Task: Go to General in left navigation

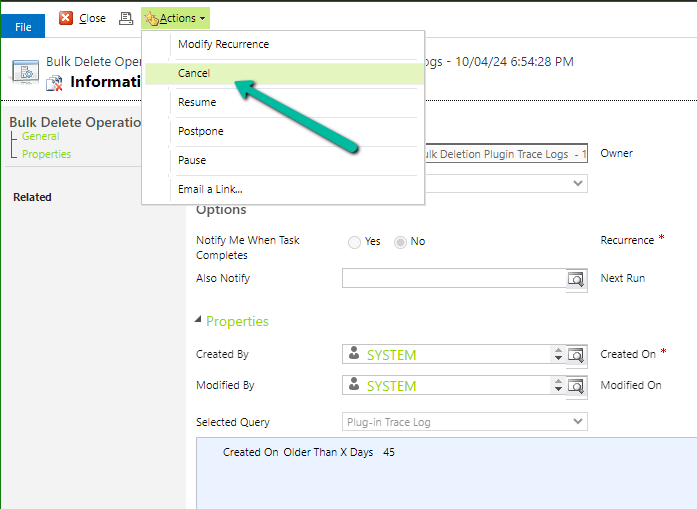Action: pyautogui.click(x=40, y=136)
